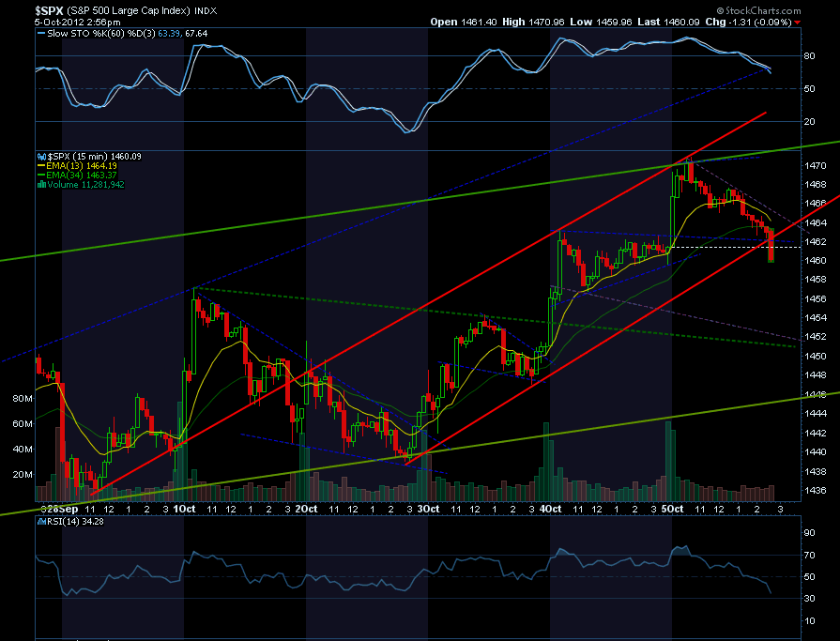Click the 1450 price axis label

pyautogui.click(x=816, y=356)
